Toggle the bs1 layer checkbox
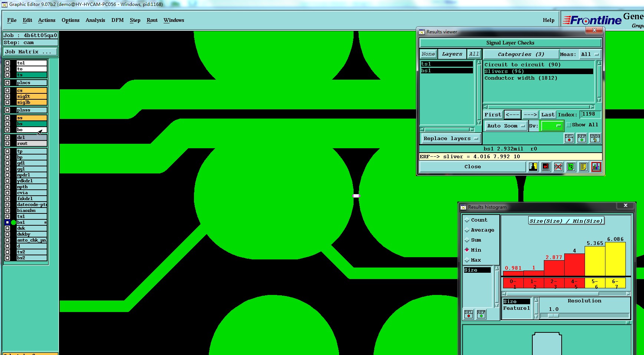644x355 pixels. 7,222
